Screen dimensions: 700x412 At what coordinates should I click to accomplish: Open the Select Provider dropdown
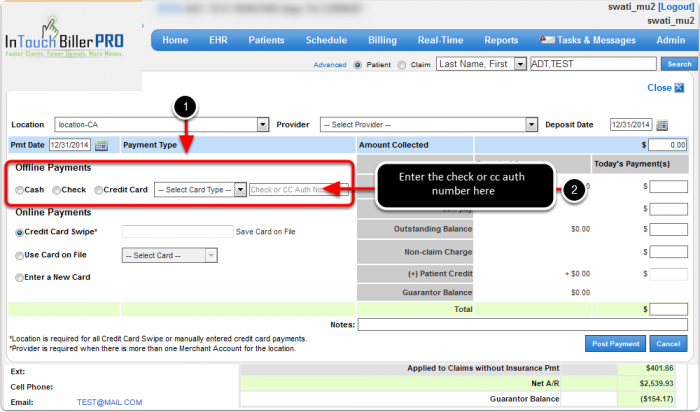pos(532,125)
